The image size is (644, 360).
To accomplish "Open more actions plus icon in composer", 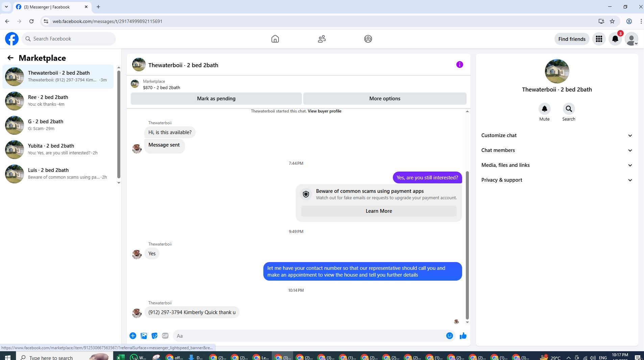I will [x=133, y=336].
